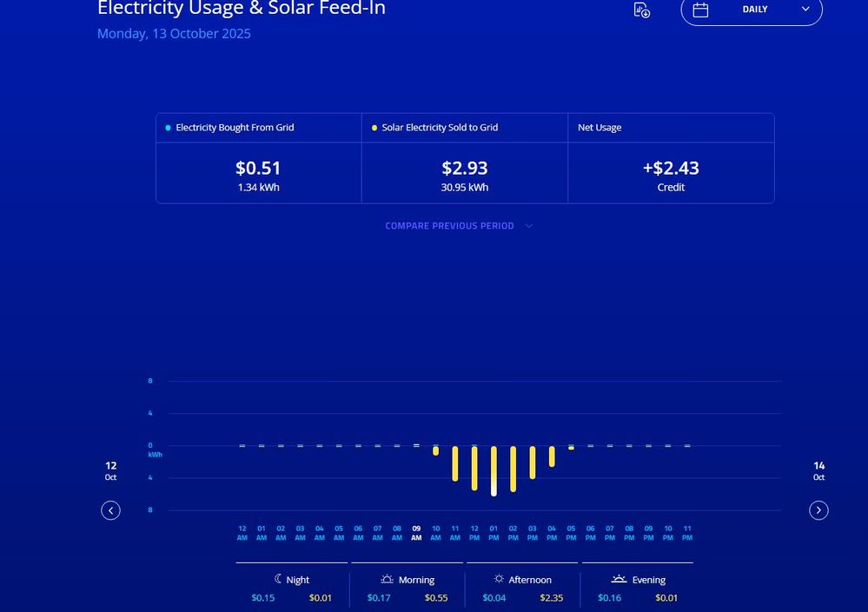
Task: Click the sun icon for Afternoon
Action: coord(499,579)
